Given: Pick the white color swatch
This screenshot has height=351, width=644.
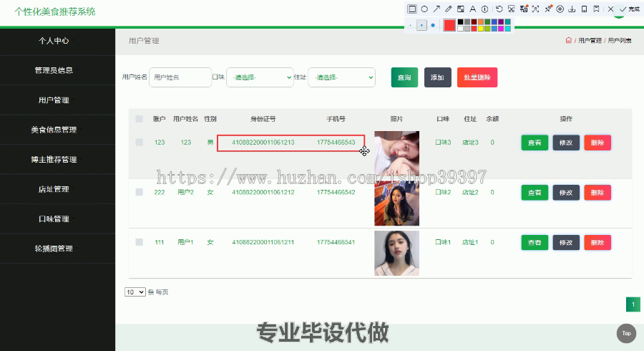Looking at the screenshot, I should tap(460, 29).
